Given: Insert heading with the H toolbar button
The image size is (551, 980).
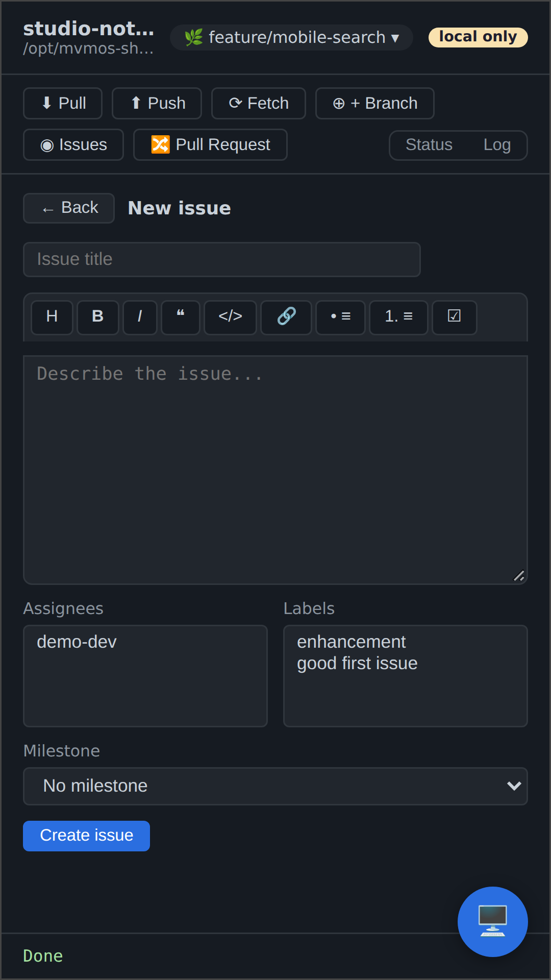Looking at the screenshot, I should pos(52,317).
